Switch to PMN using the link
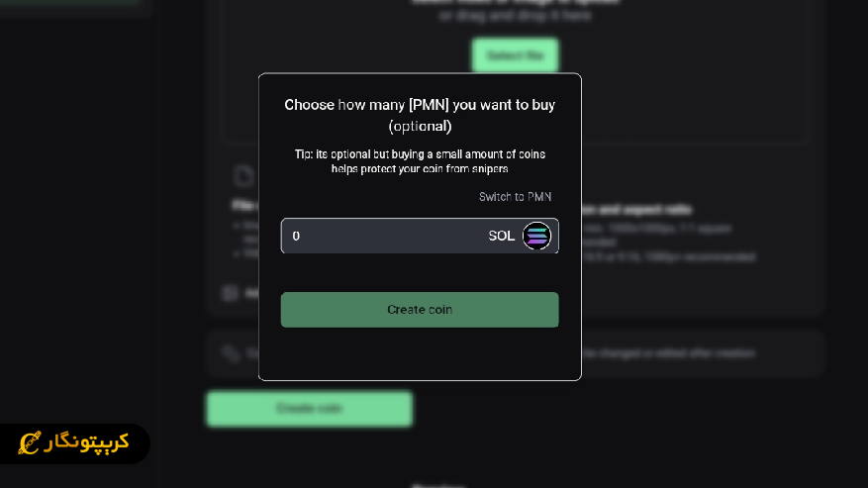The height and width of the screenshot is (488, 868). [x=515, y=197]
